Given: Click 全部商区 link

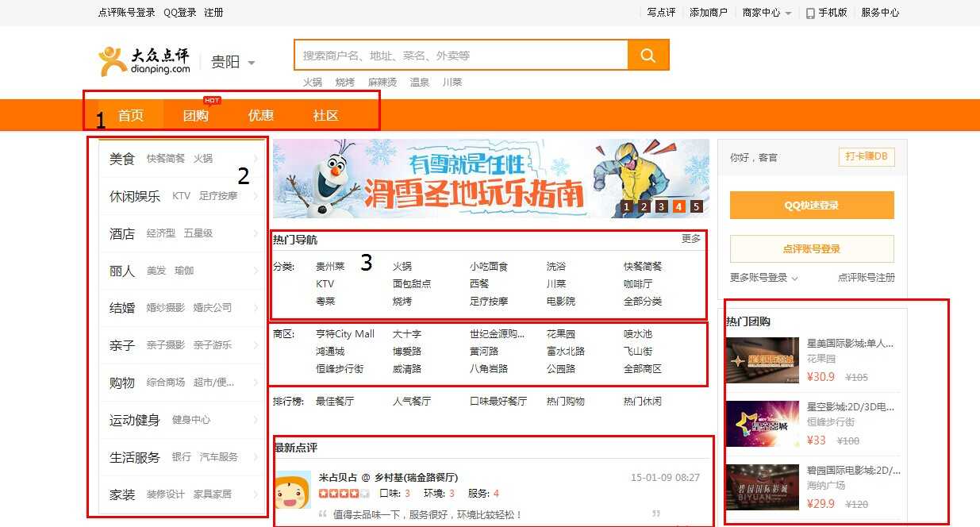Looking at the screenshot, I should tap(643, 369).
